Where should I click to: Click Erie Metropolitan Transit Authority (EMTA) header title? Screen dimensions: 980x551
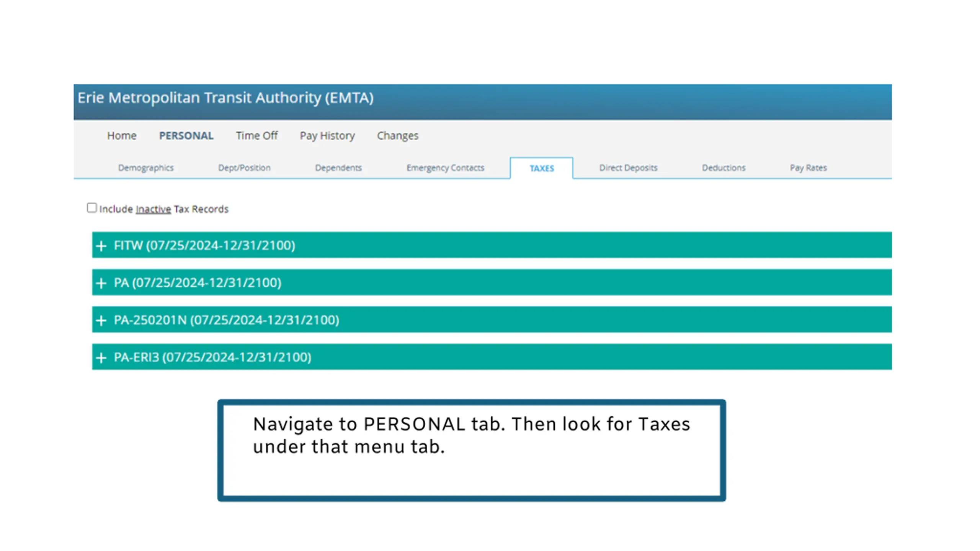tap(225, 98)
